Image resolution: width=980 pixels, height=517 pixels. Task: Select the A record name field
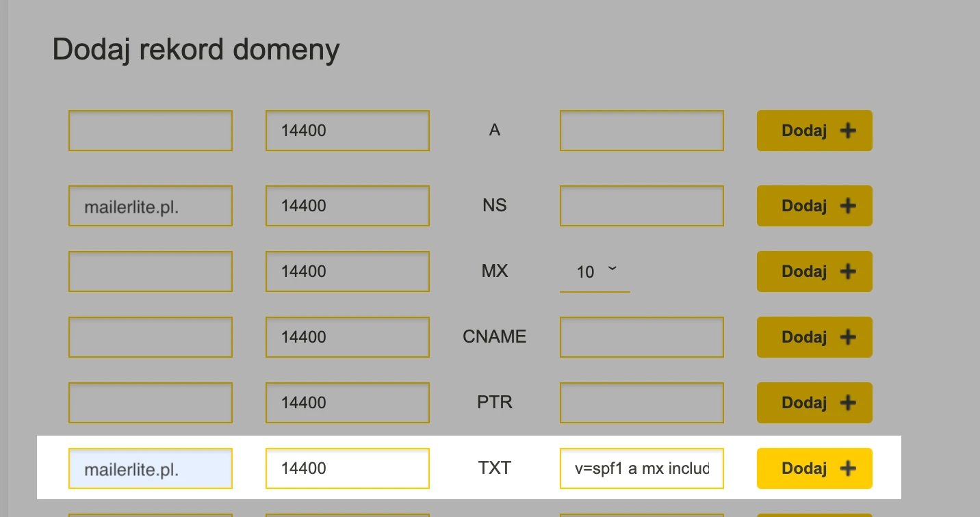click(x=151, y=131)
